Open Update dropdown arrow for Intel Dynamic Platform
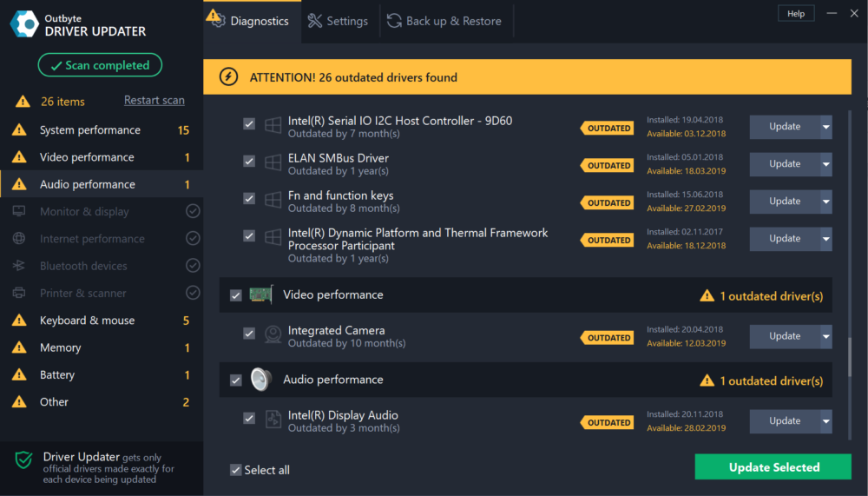 tap(826, 239)
